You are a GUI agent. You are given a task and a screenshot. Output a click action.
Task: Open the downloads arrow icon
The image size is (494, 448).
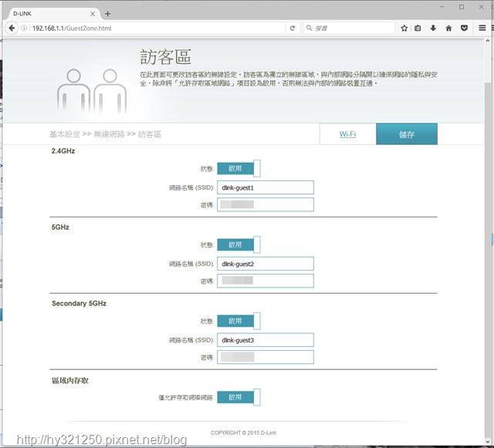433,28
